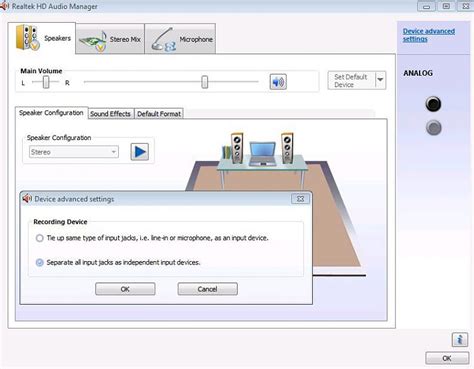474x369 pixels.
Task: Expand the Set Default Device arrow
Action: tap(380, 80)
